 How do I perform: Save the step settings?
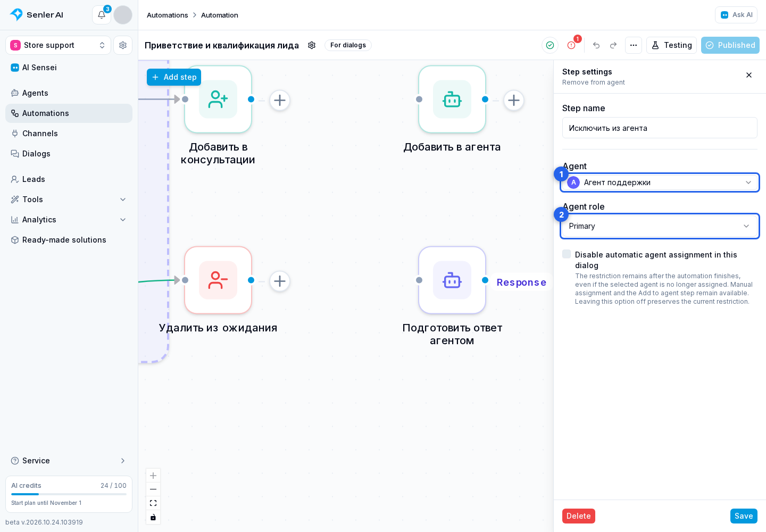point(744,516)
